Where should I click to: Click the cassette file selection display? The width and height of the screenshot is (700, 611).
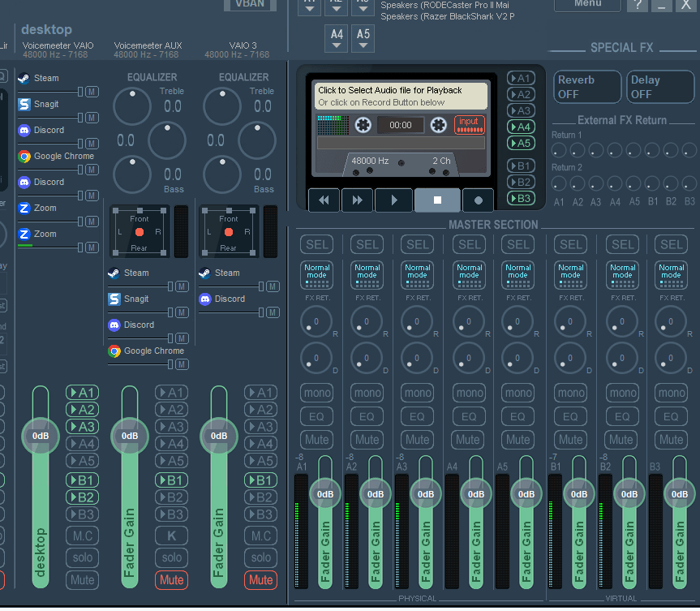click(x=401, y=96)
